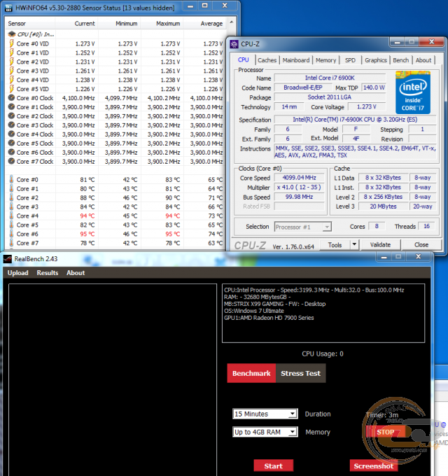Click the thermometer icon beside Core #7 temperature

pos(11,243)
